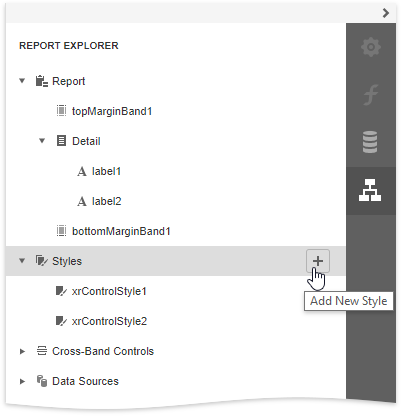Viewport: 401px width, 416px height.
Task: Collapse the Detail band node
Action: [x=42, y=141]
